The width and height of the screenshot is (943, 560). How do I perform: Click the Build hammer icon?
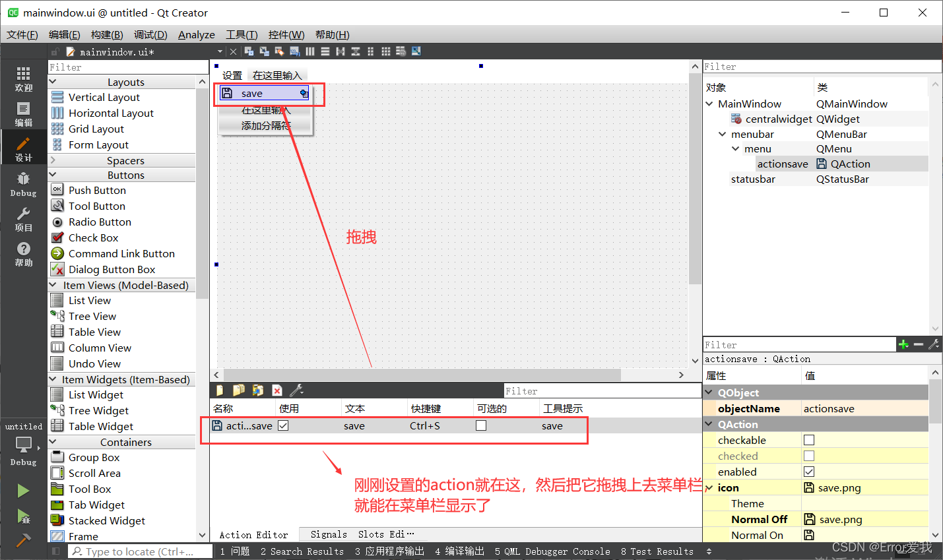(x=24, y=540)
